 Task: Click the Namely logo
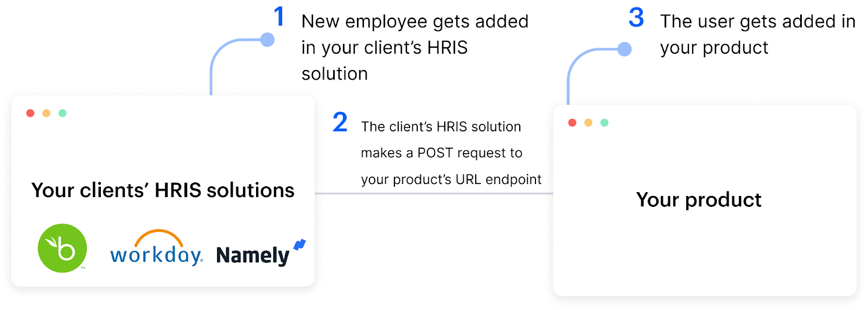tap(261, 253)
